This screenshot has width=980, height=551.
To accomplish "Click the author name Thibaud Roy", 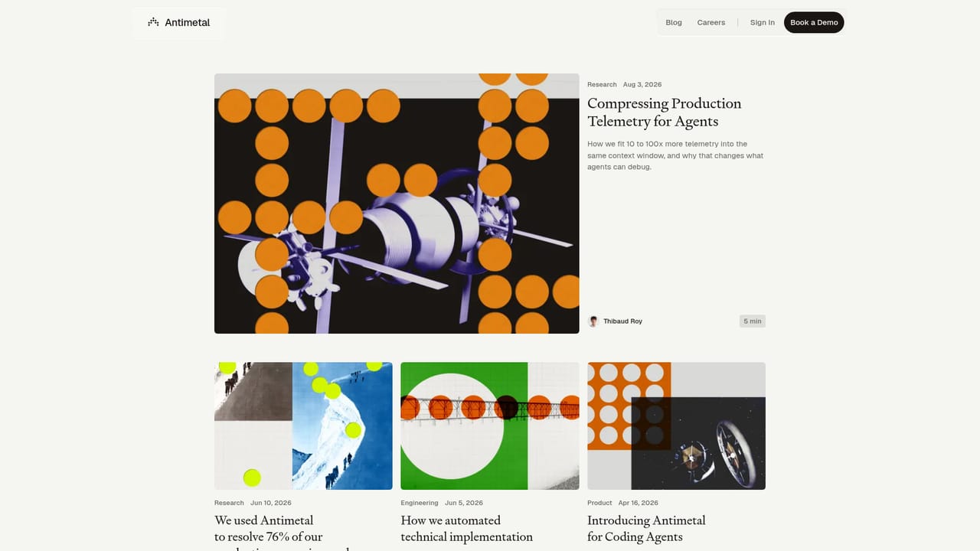I will (x=622, y=321).
